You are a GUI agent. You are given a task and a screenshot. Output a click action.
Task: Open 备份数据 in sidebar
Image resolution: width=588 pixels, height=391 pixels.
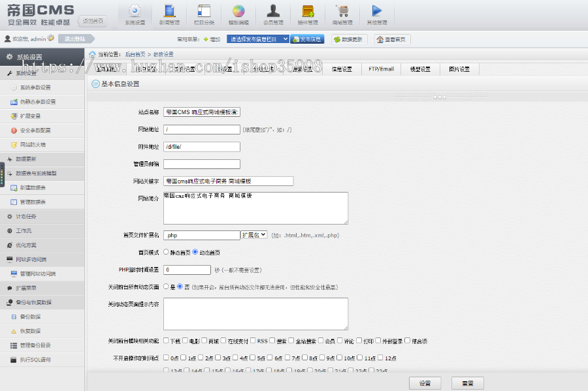tap(30, 317)
